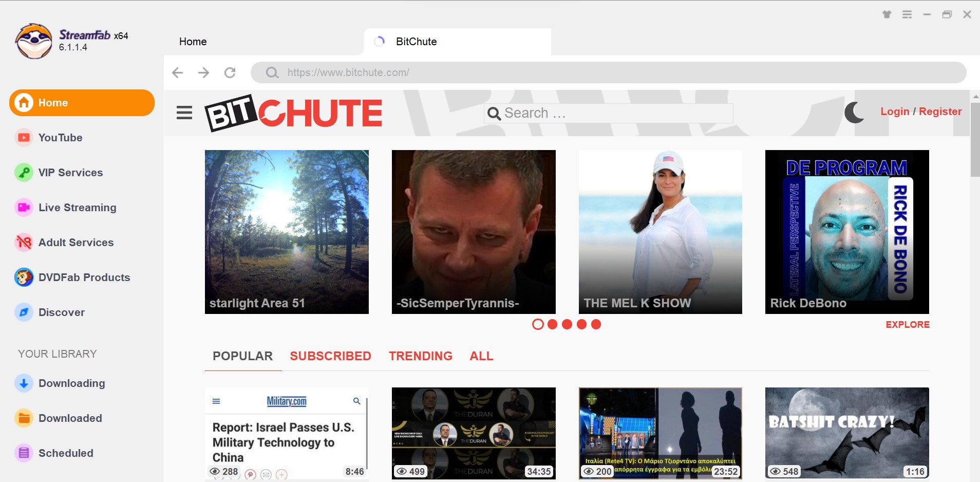Open the 23:52 Greek TV video
This screenshot has width=980, height=482.
point(661,434)
